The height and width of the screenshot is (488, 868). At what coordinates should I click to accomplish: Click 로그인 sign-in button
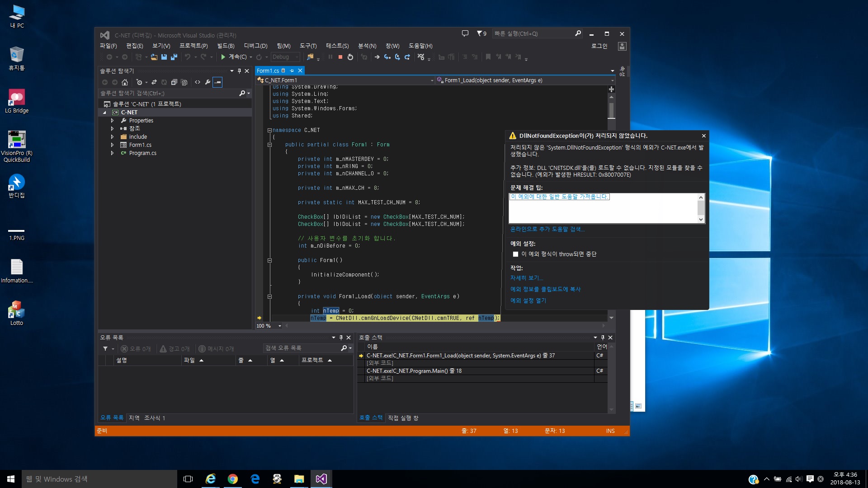(599, 46)
